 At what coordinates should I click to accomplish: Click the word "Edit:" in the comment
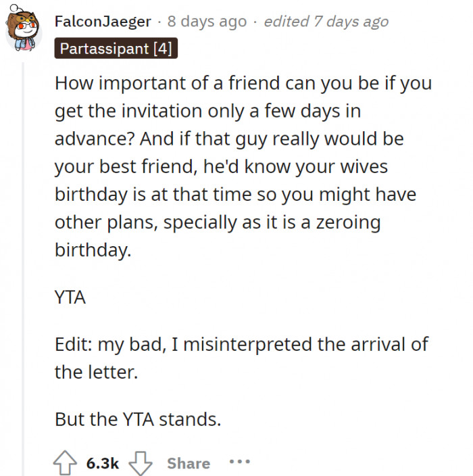click(74, 343)
